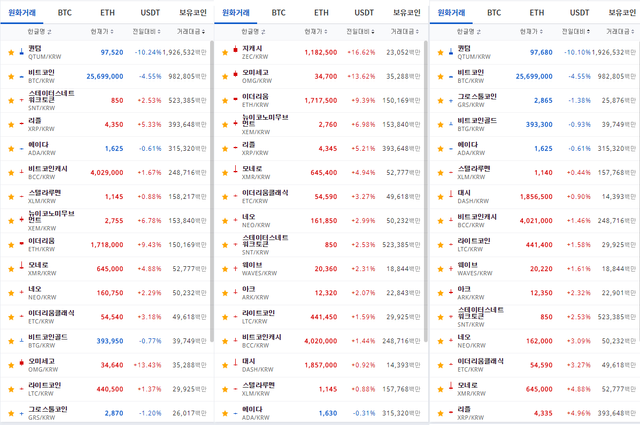Click candle icon for 오미세고 priced 34,640

pyautogui.click(x=22, y=362)
